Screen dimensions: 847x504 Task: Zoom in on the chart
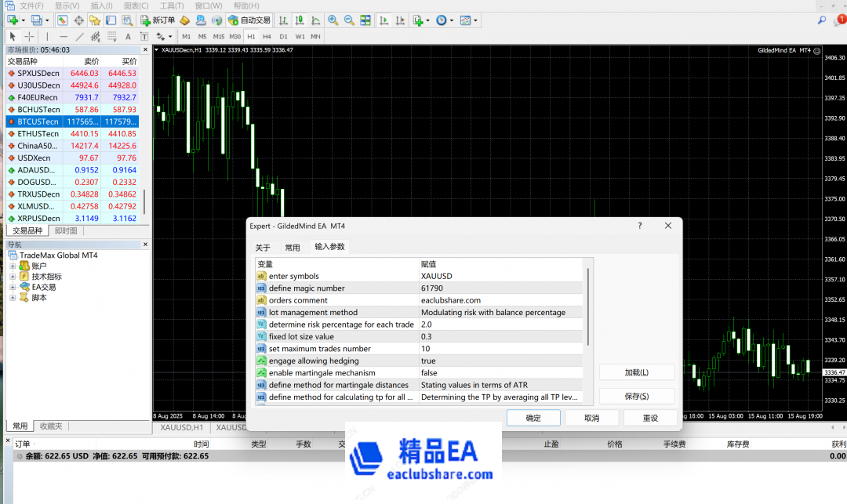333,20
